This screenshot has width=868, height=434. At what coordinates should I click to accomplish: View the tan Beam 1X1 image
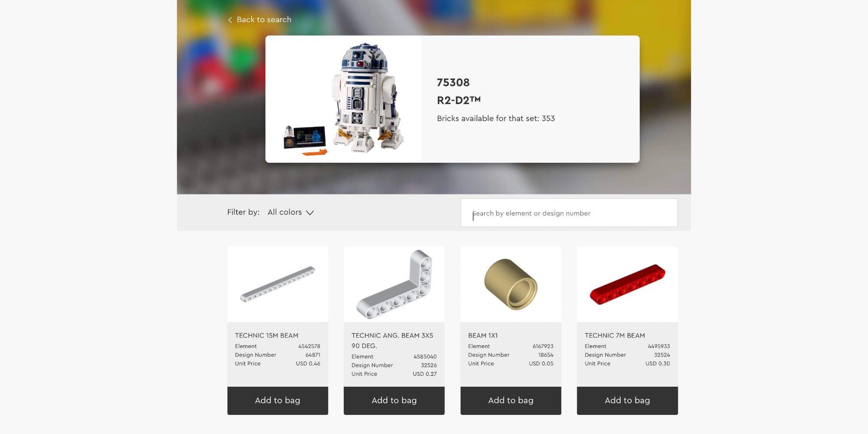[x=511, y=284]
